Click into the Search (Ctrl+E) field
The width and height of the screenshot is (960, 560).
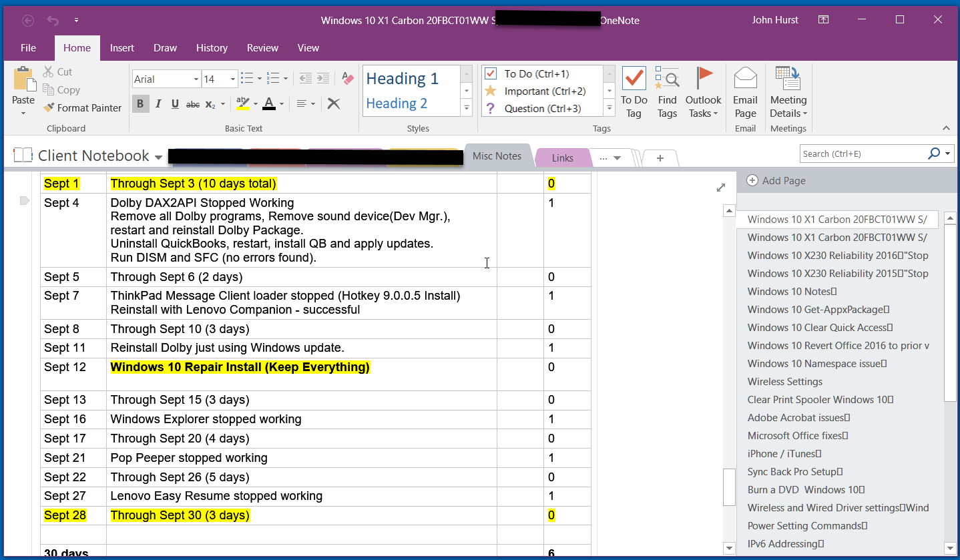tap(863, 154)
